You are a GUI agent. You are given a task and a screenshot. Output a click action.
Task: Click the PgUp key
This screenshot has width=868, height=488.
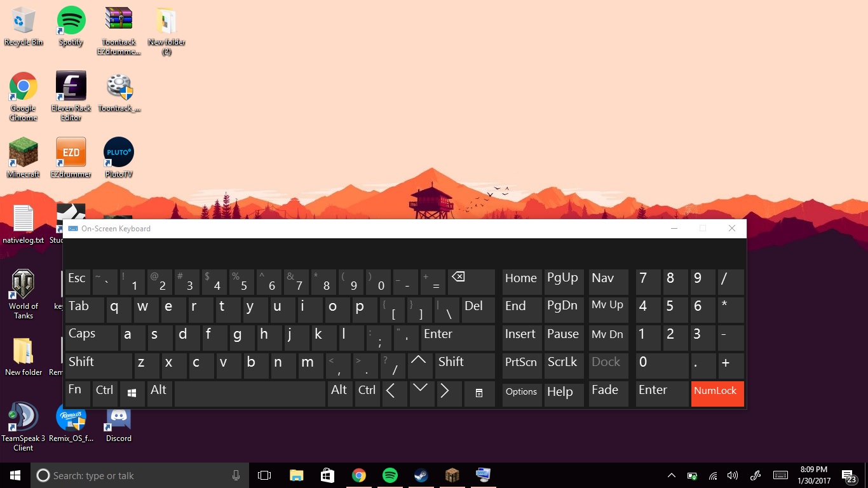[564, 282]
